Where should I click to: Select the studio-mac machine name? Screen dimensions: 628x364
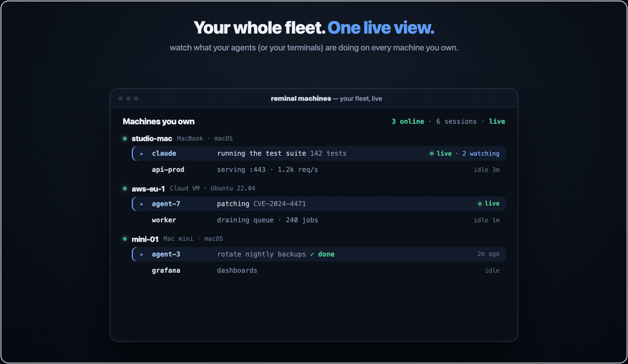click(x=152, y=139)
